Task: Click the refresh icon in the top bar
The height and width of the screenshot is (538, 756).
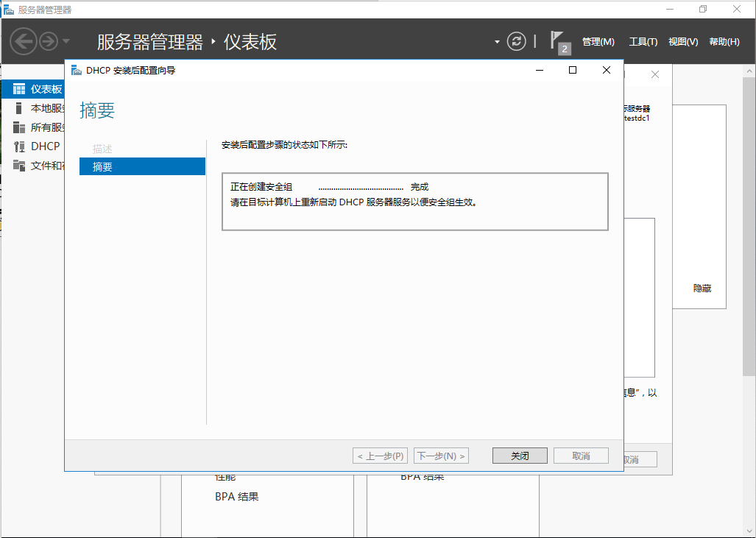Action: (516, 41)
